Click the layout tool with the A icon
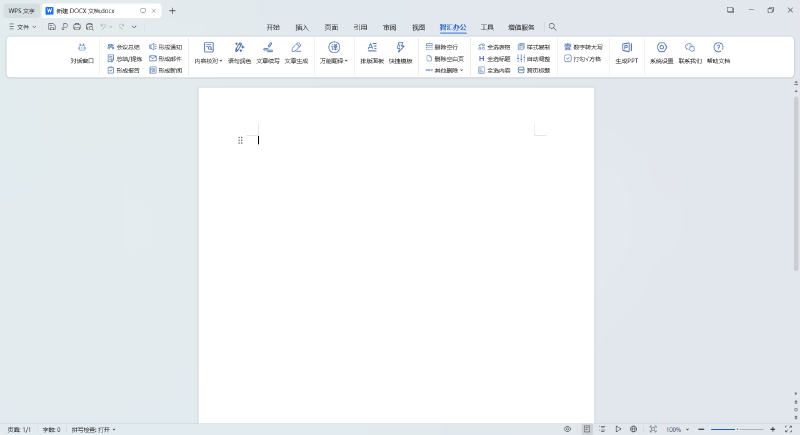800x435 pixels. click(372, 53)
